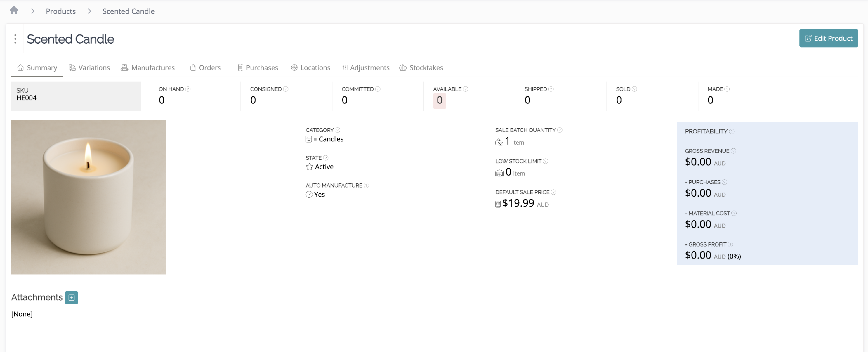Click the scented candle product image
The height and width of the screenshot is (352, 868).
pos(89,197)
